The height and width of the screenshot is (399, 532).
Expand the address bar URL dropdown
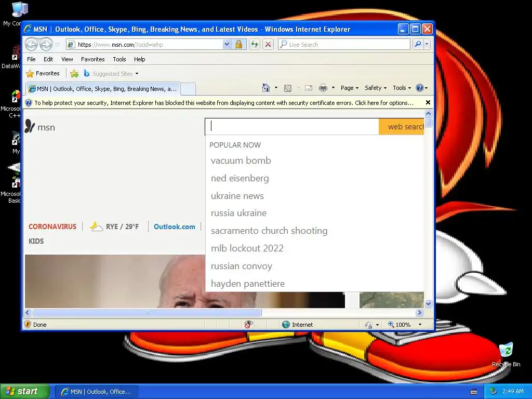(x=227, y=45)
